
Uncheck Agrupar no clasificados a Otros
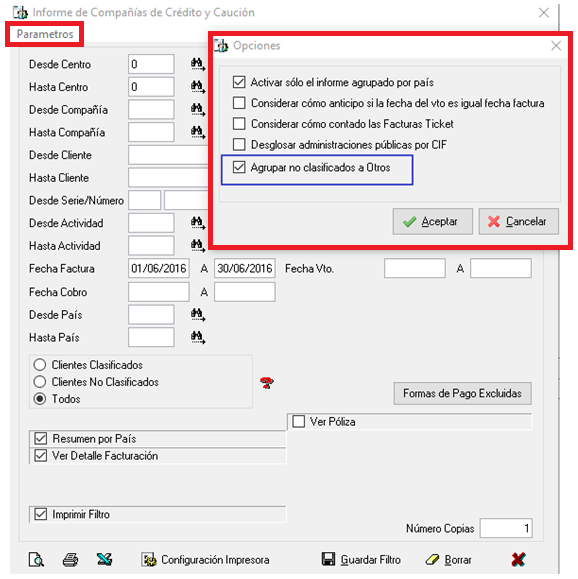point(239,167)
